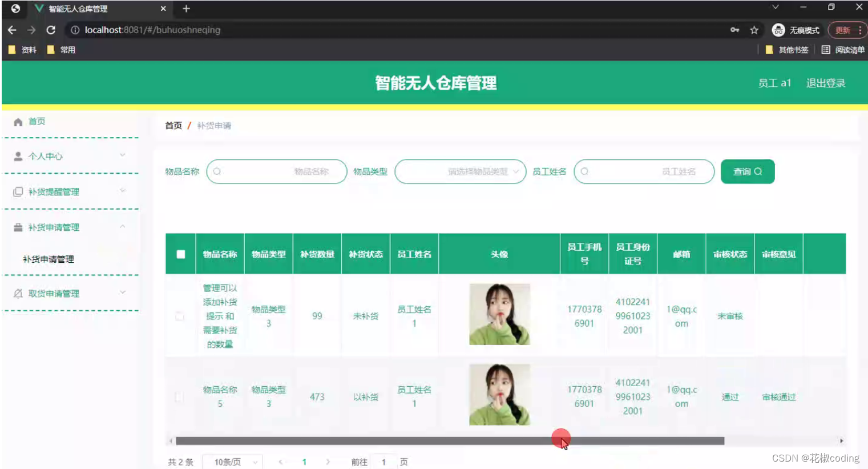Click the 智能无人仓库管理 page title
868x469 pixels.
pyautogui.click(x=436, y=83)
